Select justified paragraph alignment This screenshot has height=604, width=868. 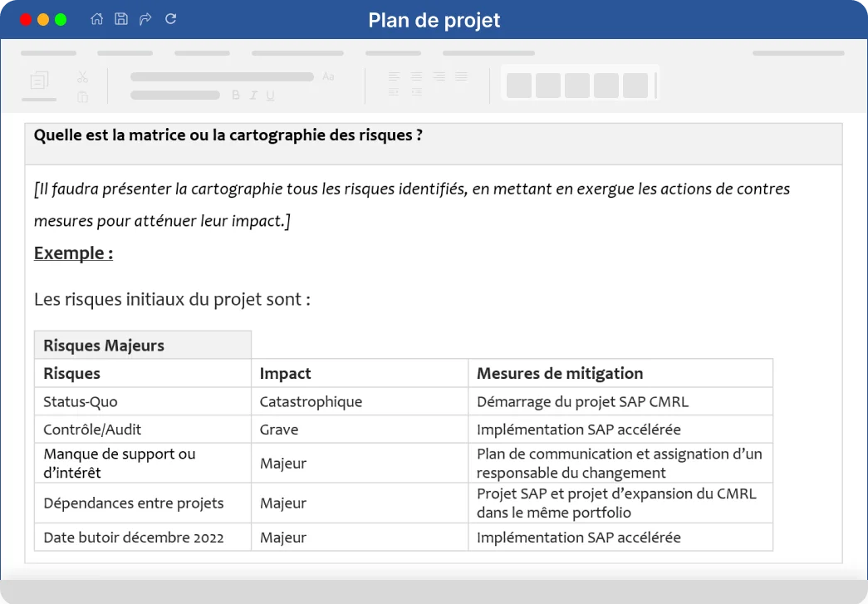click(460, 75)
